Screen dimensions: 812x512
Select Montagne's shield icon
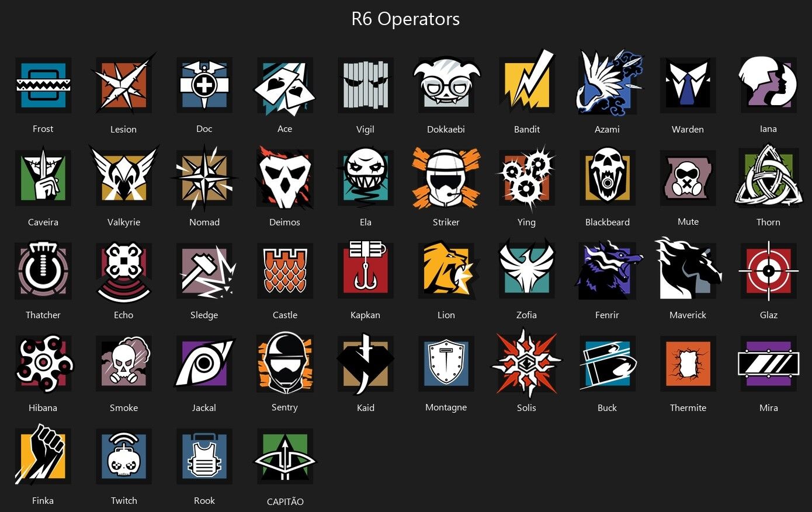coord(446,364)
